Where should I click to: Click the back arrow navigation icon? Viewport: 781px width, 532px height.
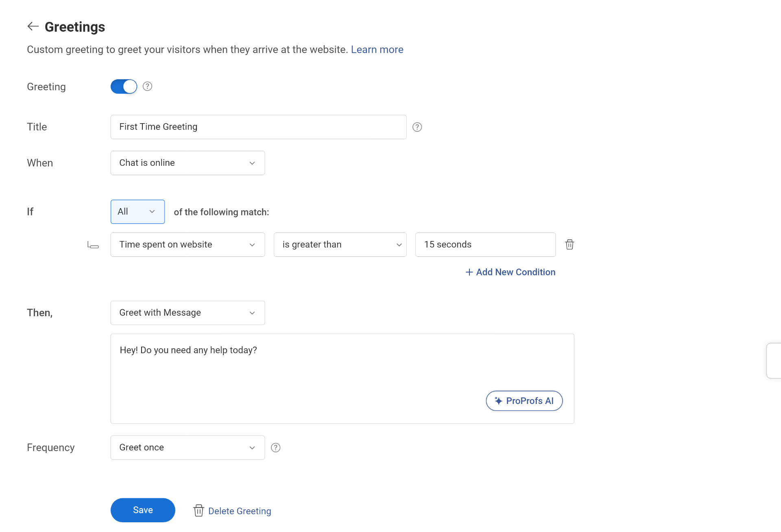click(x=33, y=26)
